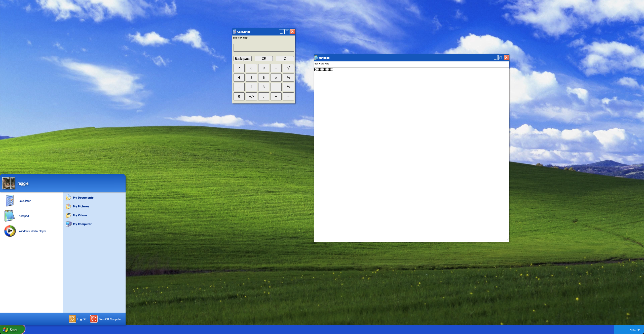Click calculator digit 6
644x334 pixels.
264,78
